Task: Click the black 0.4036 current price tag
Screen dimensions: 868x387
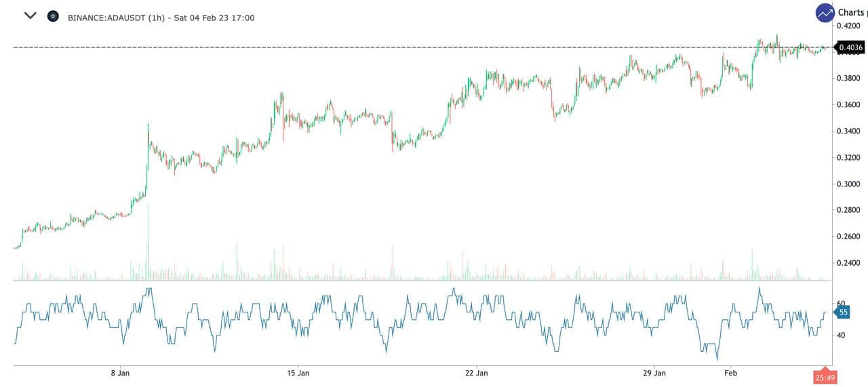Action: 850,47
